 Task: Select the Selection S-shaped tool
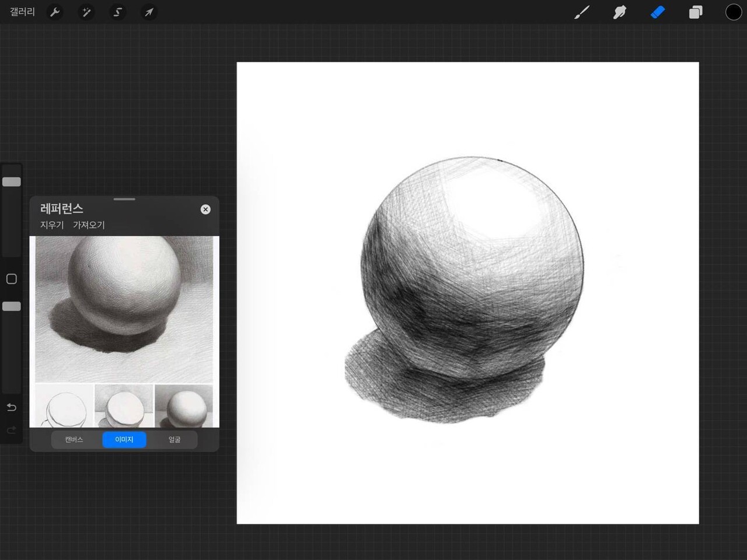pyautogui.click(x=118, y=12)
